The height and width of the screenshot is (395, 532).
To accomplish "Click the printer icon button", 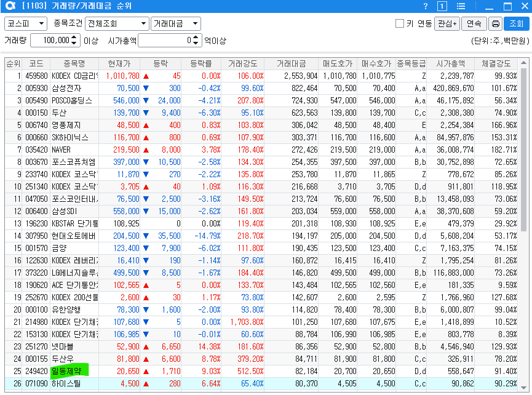I will click(x=495, y=24).
